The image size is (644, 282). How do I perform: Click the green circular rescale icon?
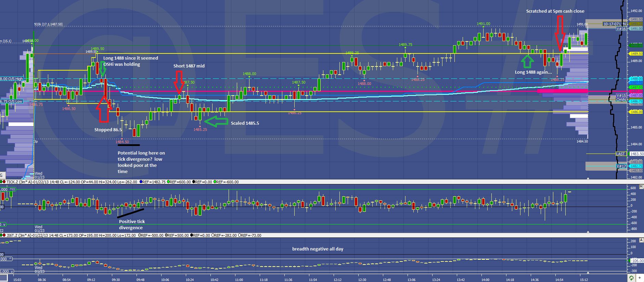[x=631, y=278]
